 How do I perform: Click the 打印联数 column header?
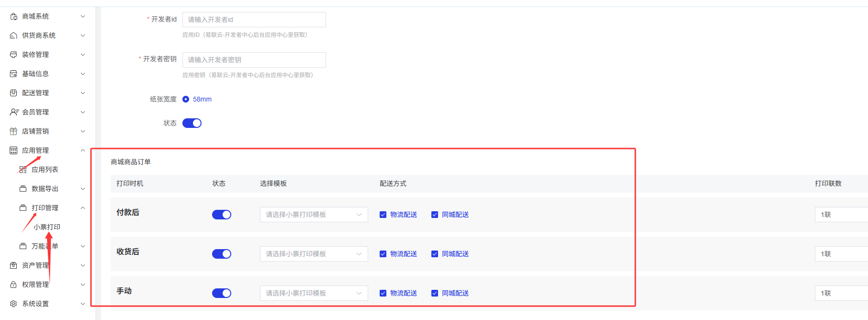[x=828, y=183]
